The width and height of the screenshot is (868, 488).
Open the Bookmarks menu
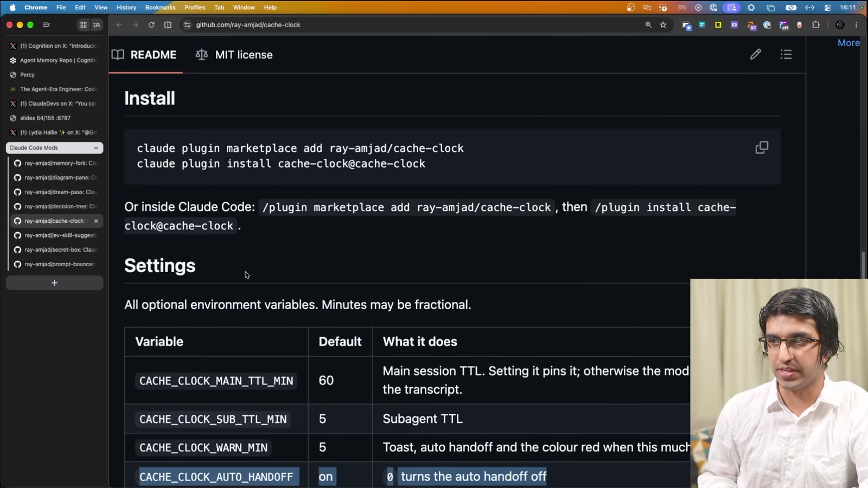160,8
